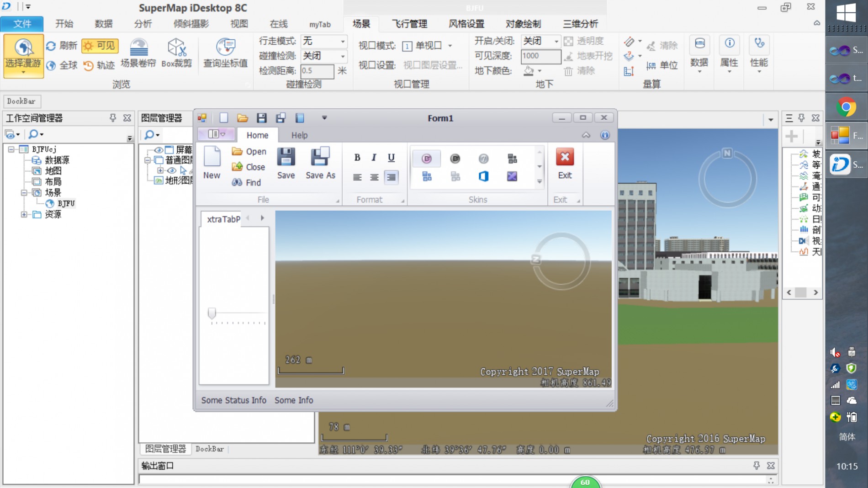This screenshot has width=868, height=488.
Task: Toggle visibility eye of 屏幕 layer
Action: [159, 150]
